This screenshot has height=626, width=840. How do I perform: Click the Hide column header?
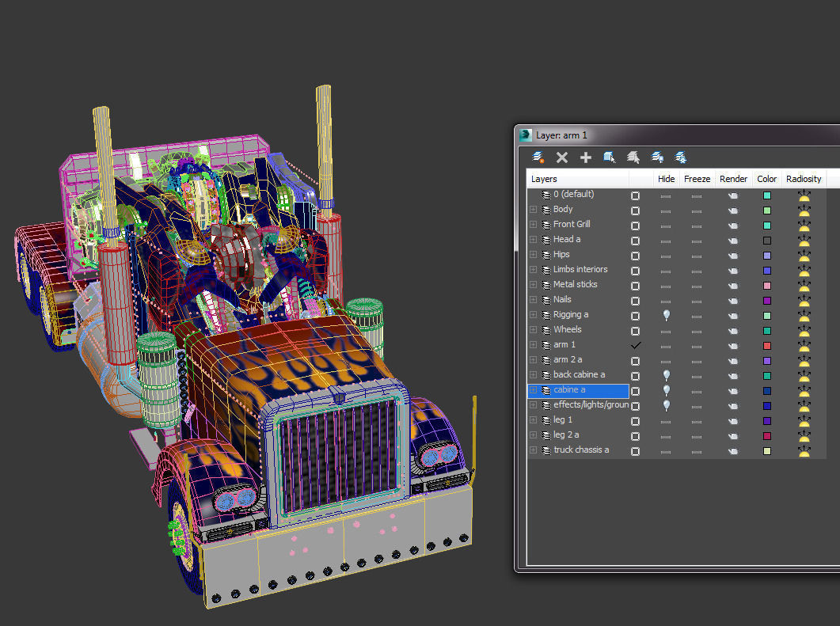click(666, 179)
